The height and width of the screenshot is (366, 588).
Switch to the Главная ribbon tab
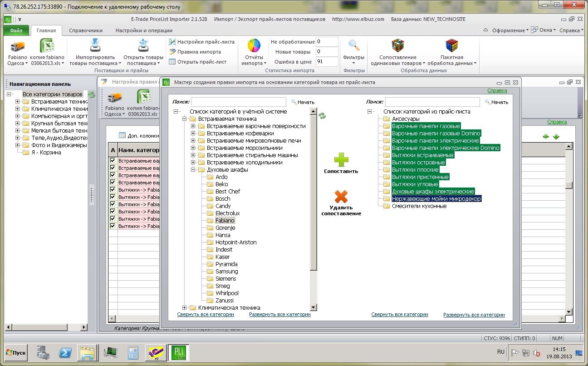pyautogui.click(x=46, y=30)
